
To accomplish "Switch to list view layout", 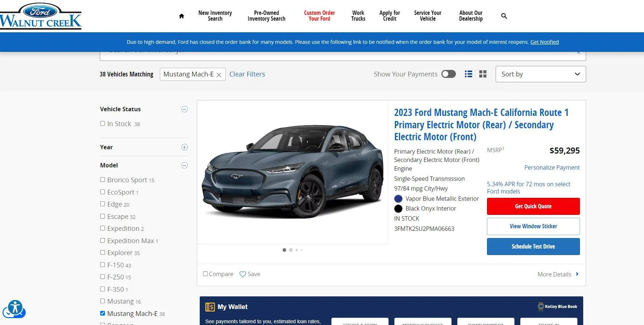I will click(469, 74).
